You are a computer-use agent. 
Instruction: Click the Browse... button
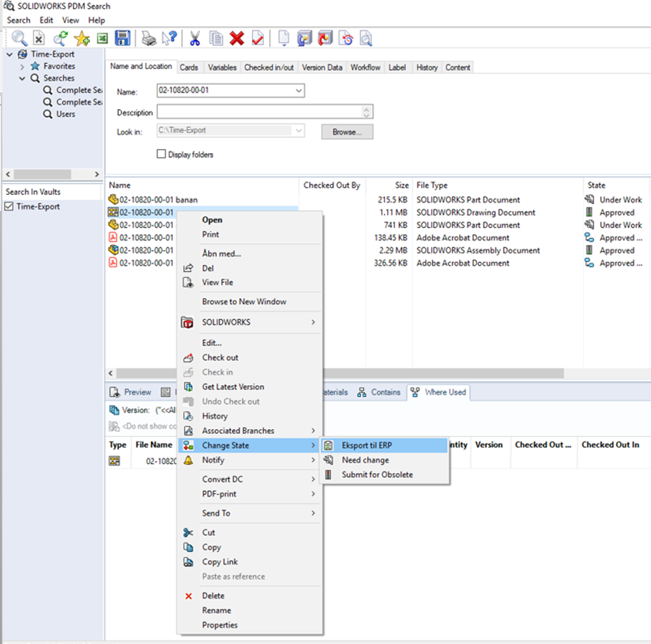347,132
